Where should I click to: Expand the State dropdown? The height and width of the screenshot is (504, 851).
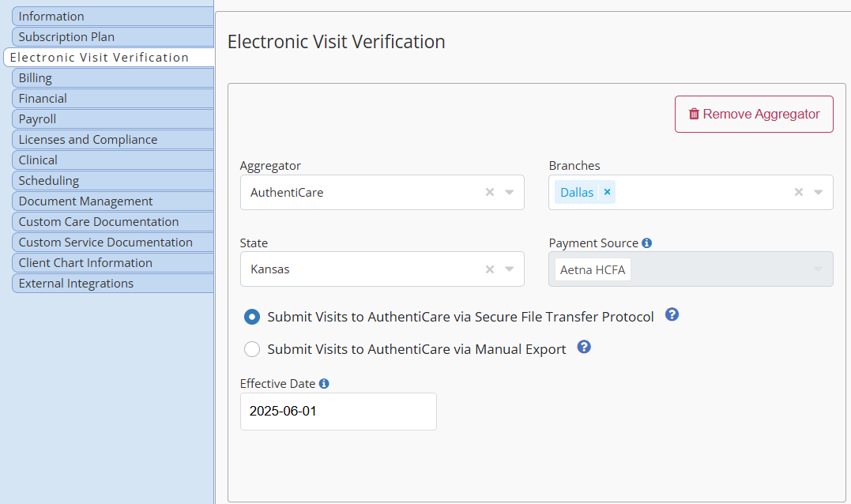pyautogui.click(x=510, y=269)
